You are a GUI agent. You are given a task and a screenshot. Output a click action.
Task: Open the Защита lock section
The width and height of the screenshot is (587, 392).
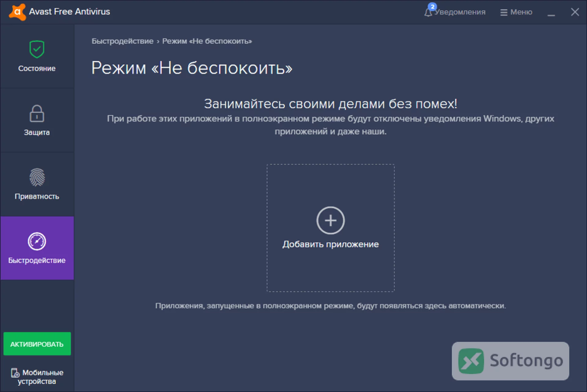click(37, 120)
